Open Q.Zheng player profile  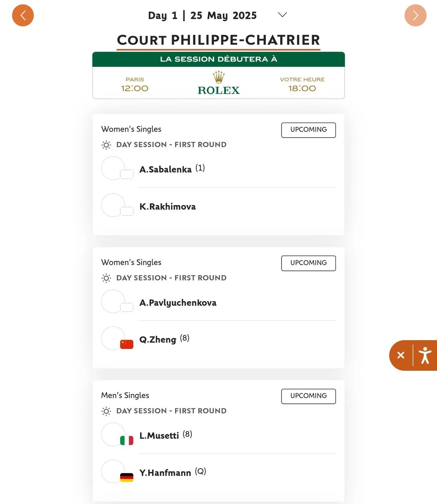158,340
